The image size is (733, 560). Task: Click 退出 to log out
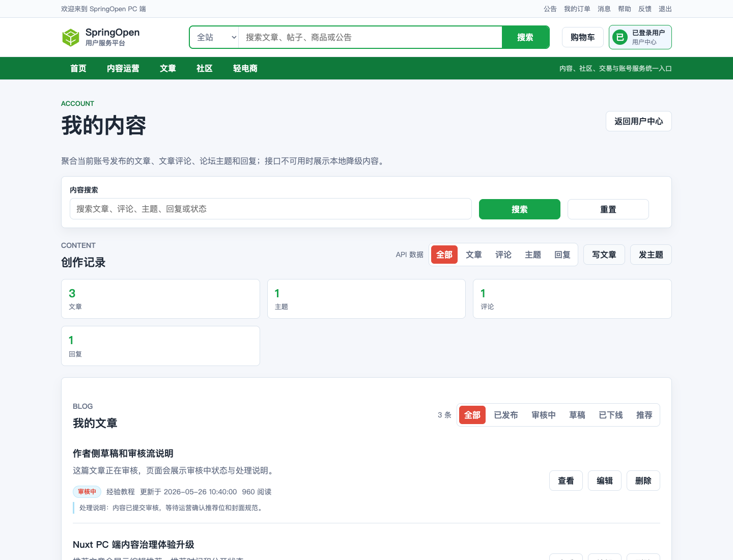pos(665,9)
